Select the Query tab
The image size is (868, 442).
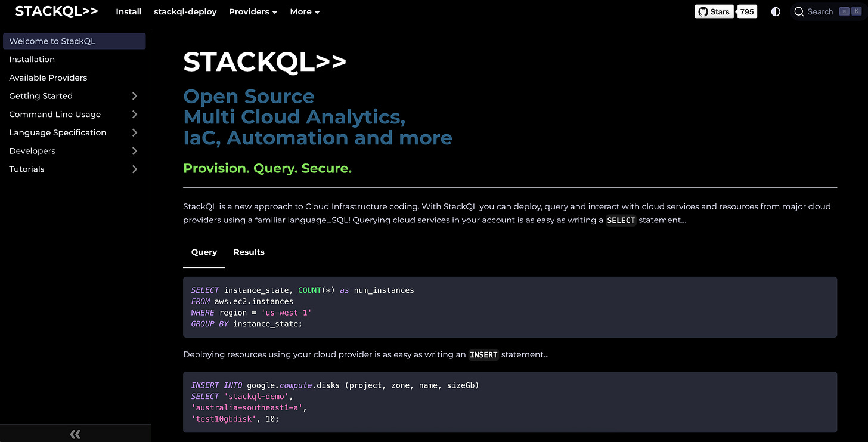tap(204, 252)
